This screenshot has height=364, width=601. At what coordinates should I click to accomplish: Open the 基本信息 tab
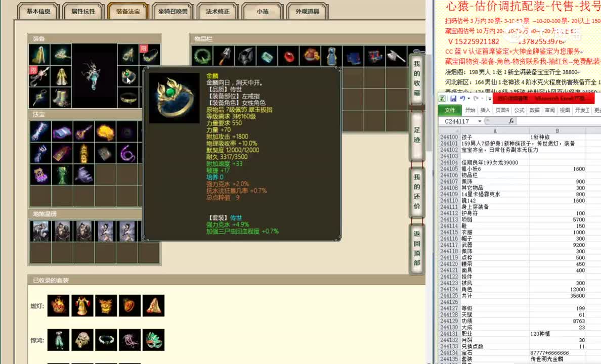(x=38, y=11)
